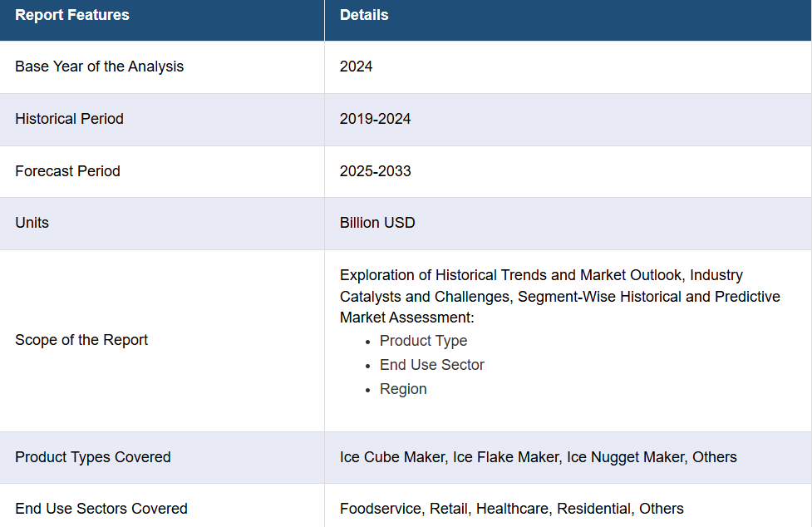Select the Product Types Covered label

pyautogui.click(x=93, y=458)
